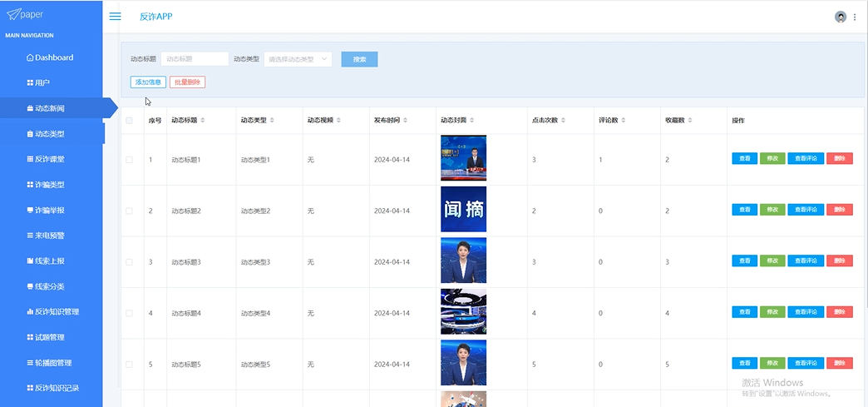Check the checkbox for 动态标题3 row

(129, 261)
